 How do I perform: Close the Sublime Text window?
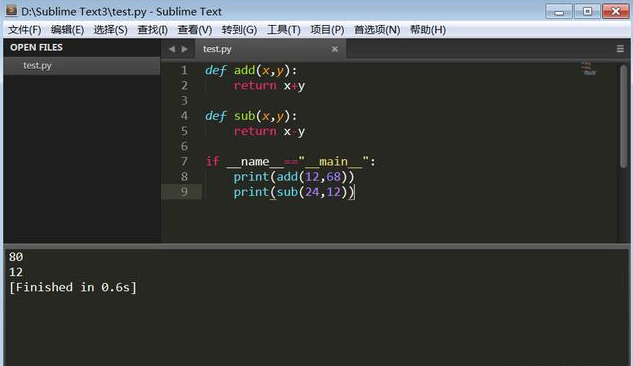click(616, 11)
